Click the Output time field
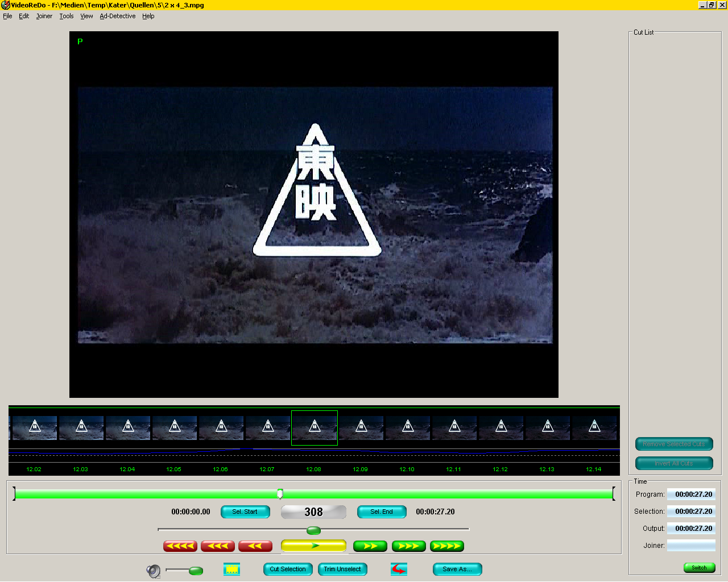 coord(691,529)
